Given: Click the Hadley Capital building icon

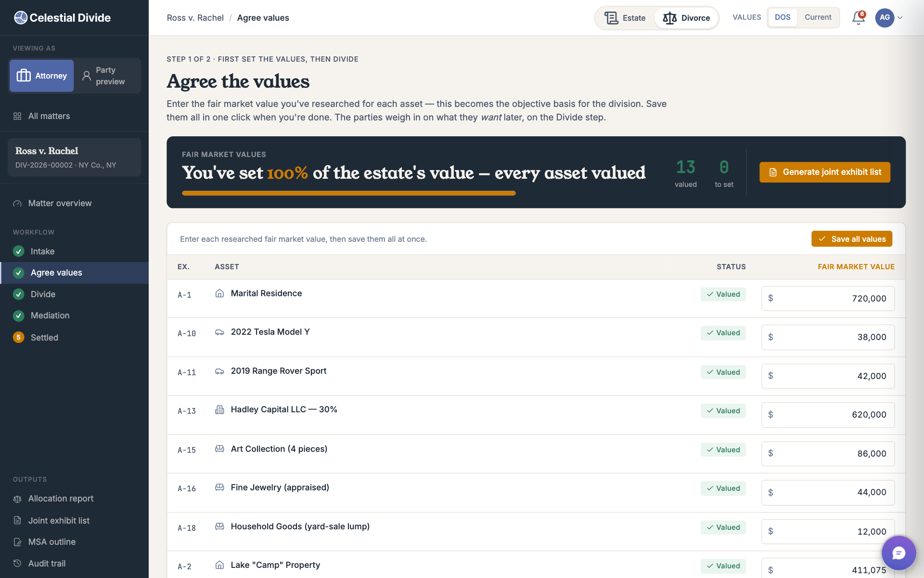Looking at the screenshot, I should (x=219, y=410).
